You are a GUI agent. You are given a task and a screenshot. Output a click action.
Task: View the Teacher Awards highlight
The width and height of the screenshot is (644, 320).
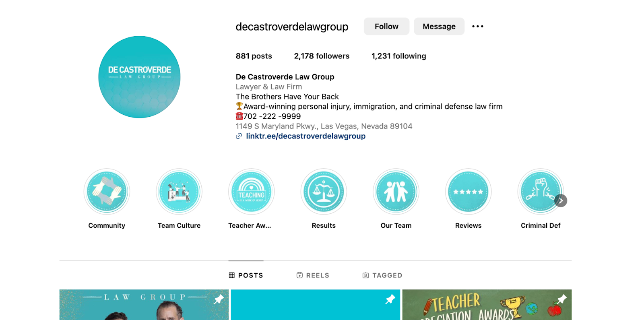[x=252, y=192]
